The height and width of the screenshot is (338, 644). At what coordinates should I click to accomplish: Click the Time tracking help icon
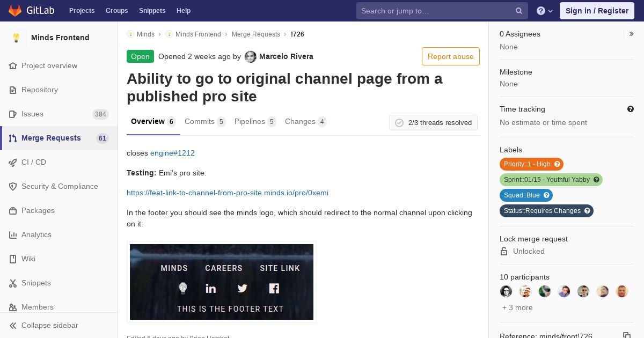(x=631, y=109)
